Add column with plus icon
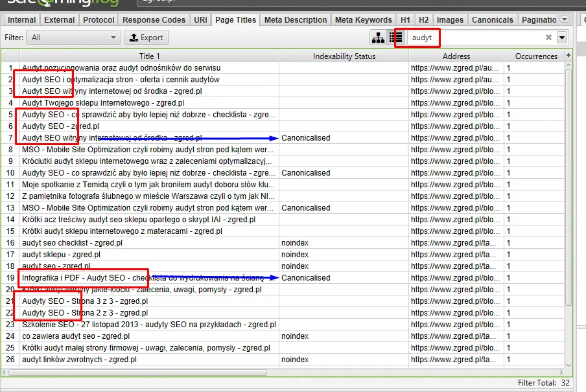 pos(568,55)
